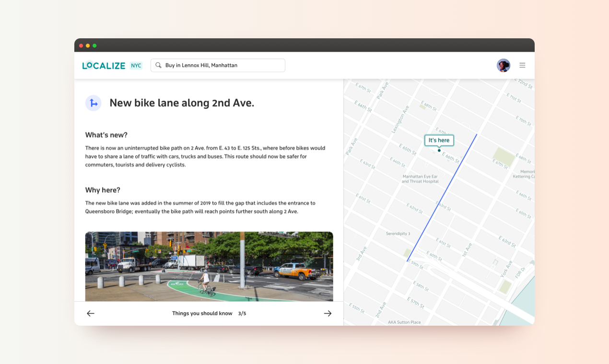Focus the Buy in Lennox Hill search field

pos(218,65)
